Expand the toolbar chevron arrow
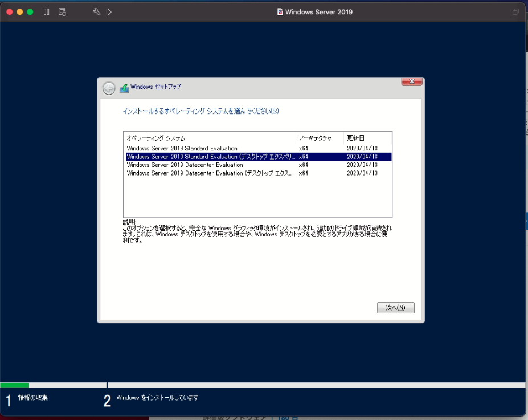 coord(109,12)
